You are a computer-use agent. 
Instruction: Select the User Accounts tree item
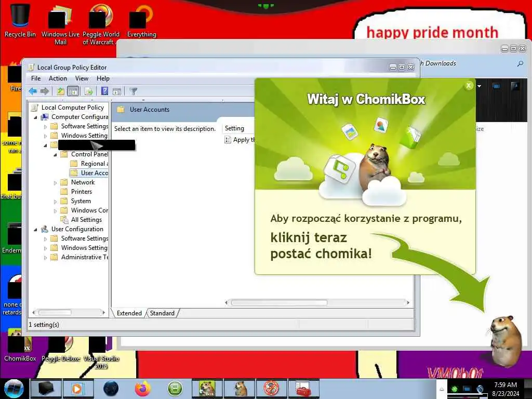[x=89, y=173]
